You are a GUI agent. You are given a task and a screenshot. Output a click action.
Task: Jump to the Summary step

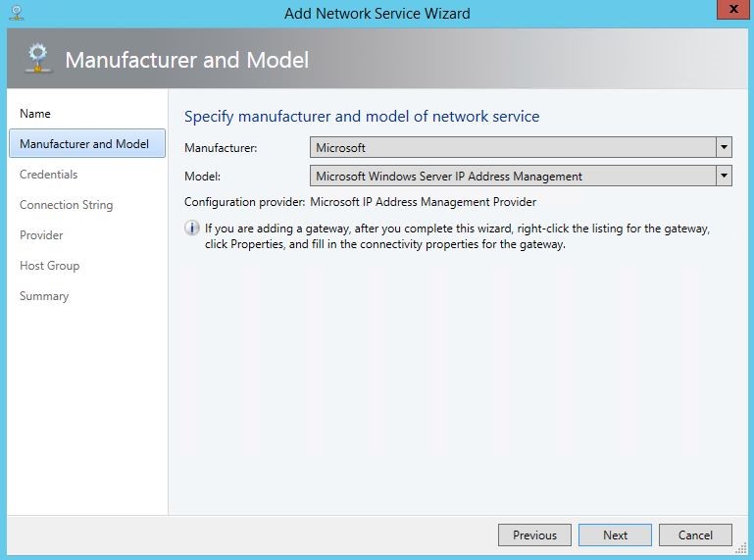click(x=44, y=296)
